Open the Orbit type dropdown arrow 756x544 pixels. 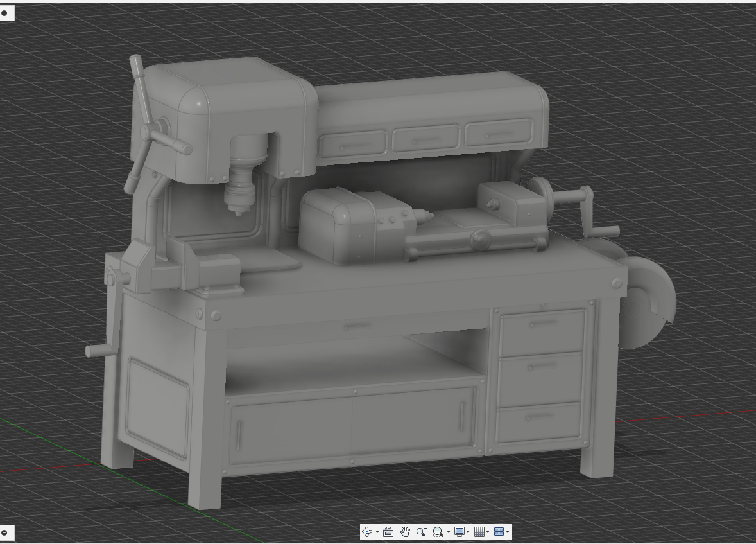coord(377,532)
